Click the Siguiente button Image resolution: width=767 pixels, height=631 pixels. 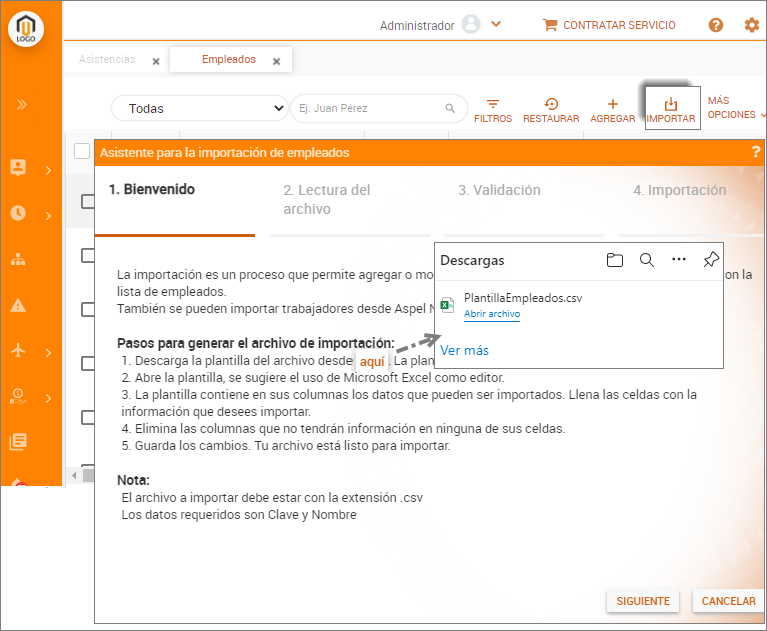point(642,601)
